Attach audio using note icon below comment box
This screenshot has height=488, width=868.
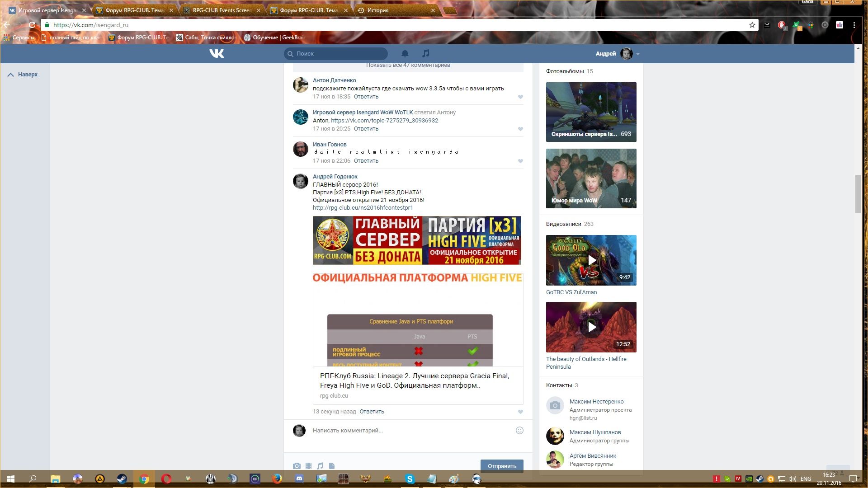pos(320,466)
